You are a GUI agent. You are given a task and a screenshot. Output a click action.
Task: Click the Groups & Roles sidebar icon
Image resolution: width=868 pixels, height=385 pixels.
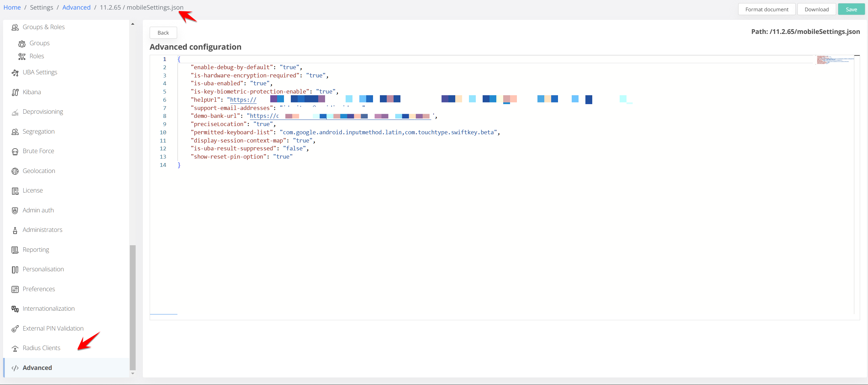[15, 27]
